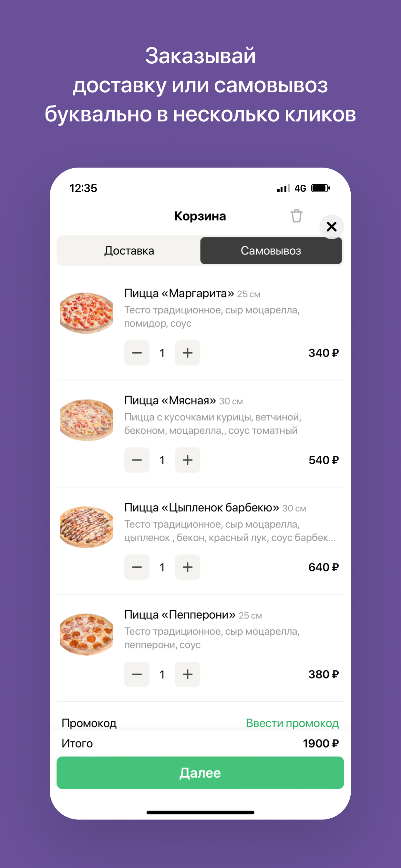Close the cart with the X button

point(332,227)
